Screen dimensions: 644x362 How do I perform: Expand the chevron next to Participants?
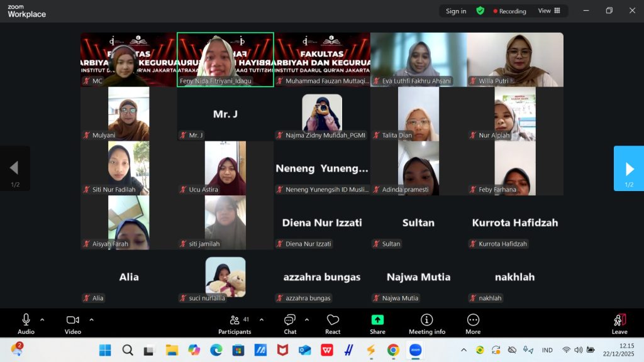pyautogui.click(x=262, y=319)
